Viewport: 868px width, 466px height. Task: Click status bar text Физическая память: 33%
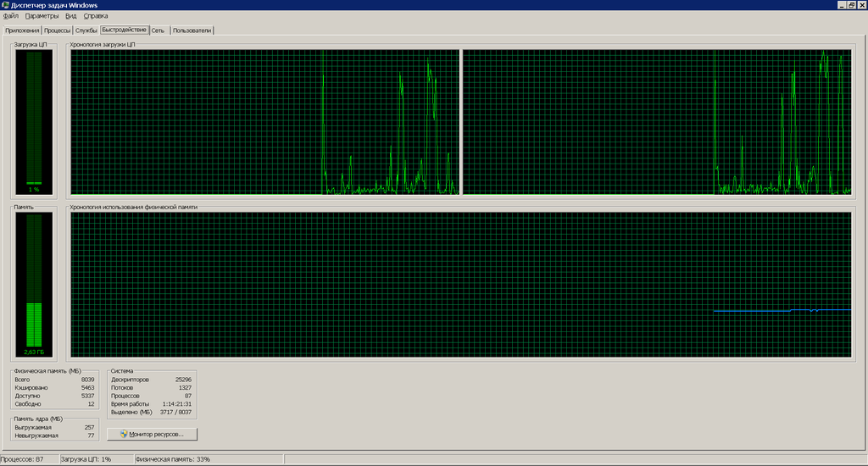click(173, 459)
